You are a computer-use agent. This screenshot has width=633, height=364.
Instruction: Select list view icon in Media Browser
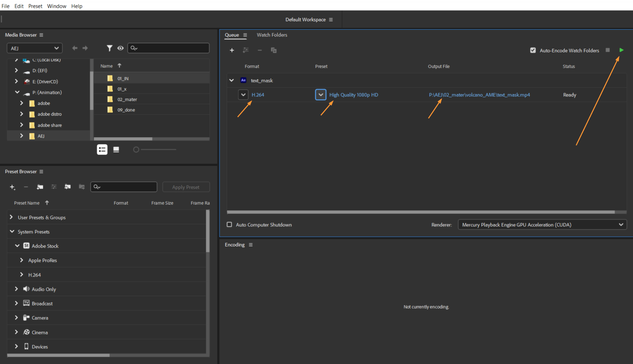click(102, 149)
